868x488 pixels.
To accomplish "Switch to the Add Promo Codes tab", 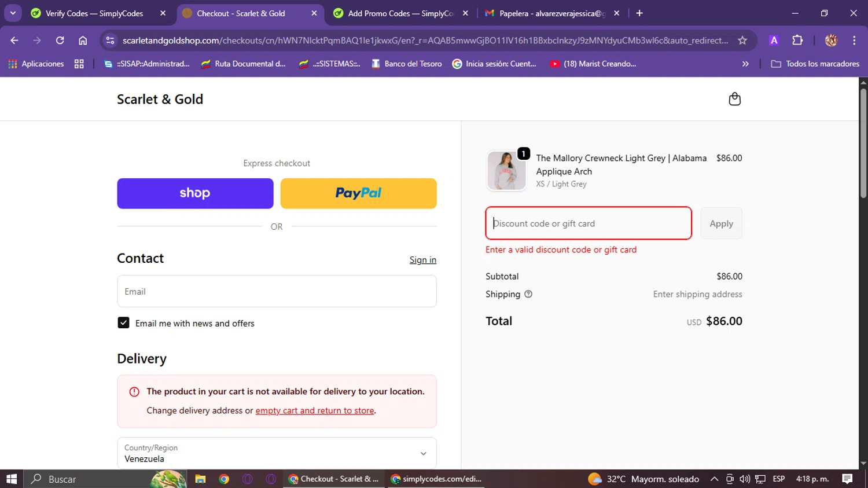I will pyautogui.click(x=400, y=13).
